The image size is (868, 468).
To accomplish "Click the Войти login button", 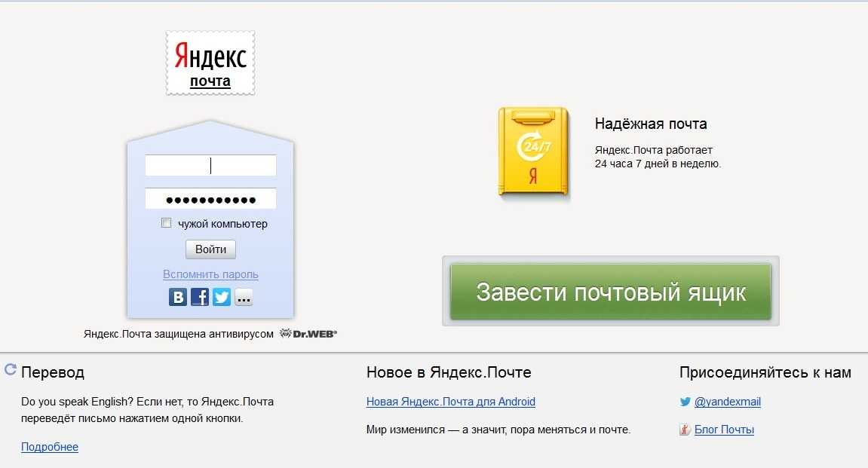I will (210, 249).
